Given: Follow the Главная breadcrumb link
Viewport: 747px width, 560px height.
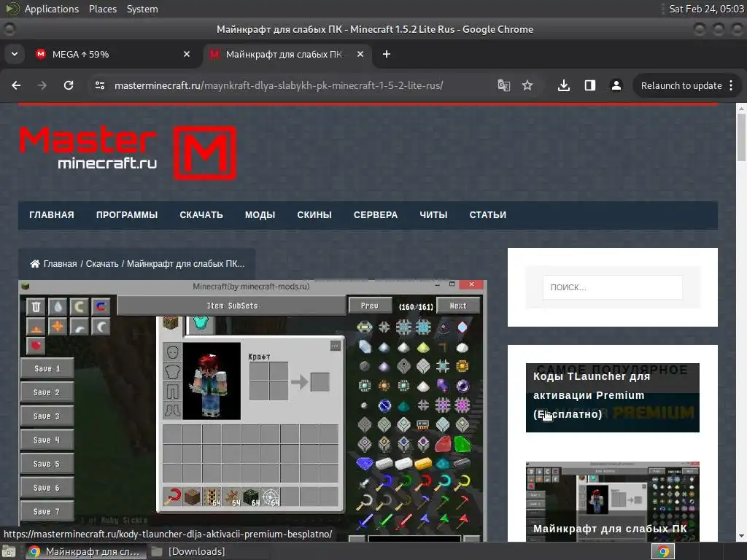Looking at the screenshot, I should point(60,264).
